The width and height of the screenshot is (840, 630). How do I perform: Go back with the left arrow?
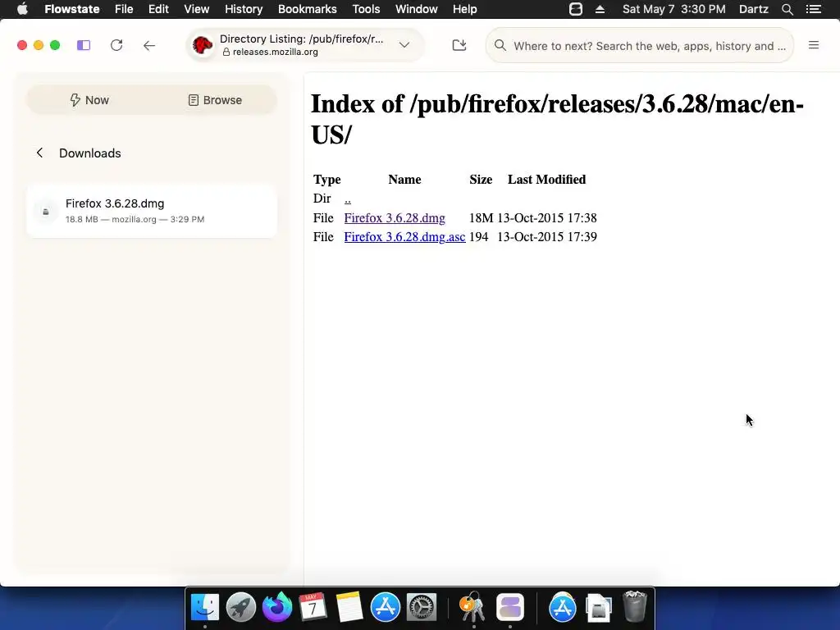pos(149,46)
